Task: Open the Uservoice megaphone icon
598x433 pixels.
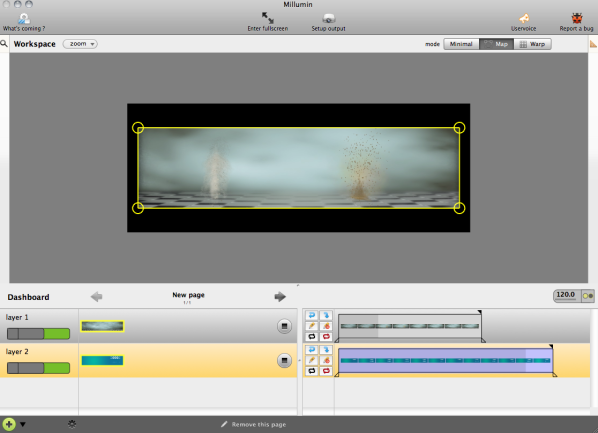Action: tap(524, 18)
